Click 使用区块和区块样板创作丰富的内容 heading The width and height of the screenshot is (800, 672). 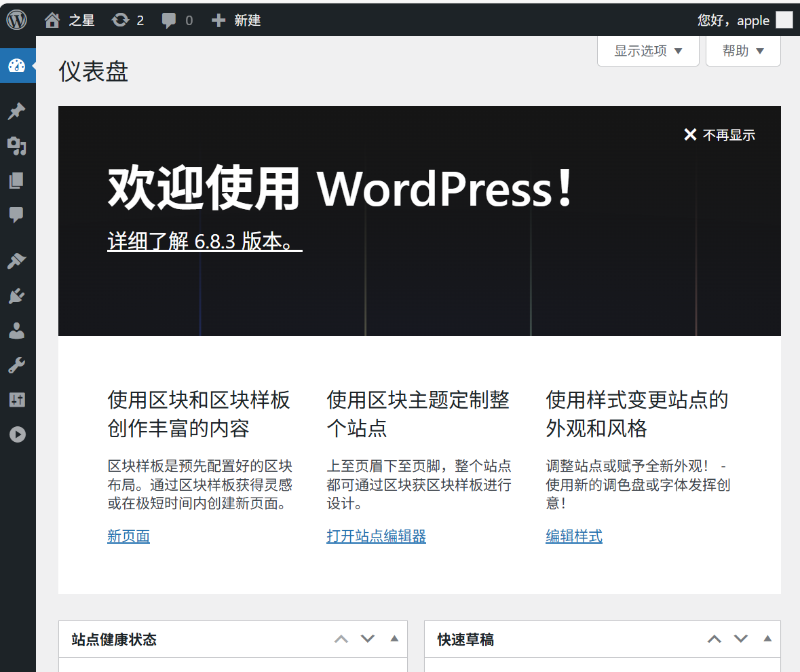[199, 414]
